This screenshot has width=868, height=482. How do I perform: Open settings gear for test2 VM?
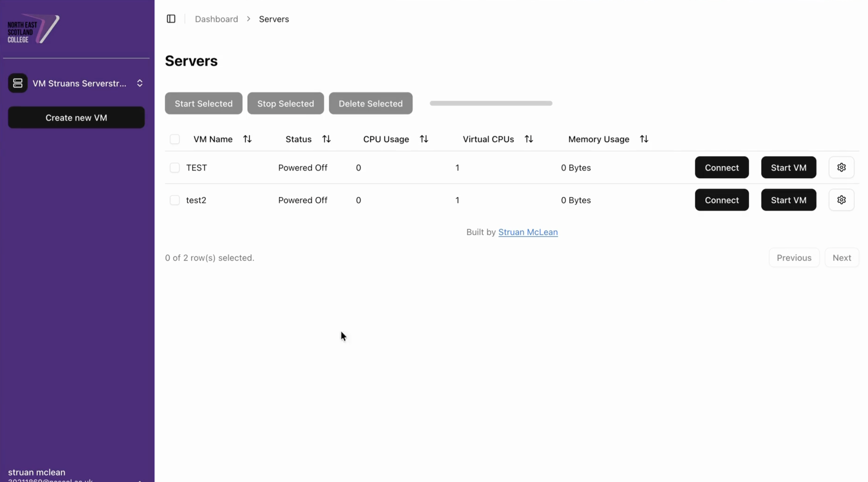tap(841, 200)
